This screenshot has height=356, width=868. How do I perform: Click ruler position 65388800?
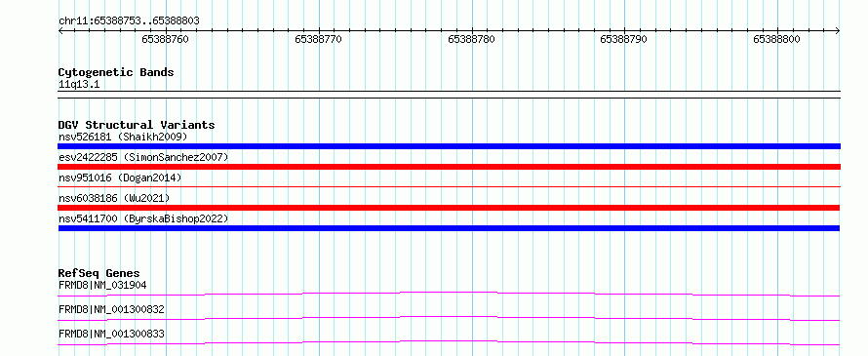tap(776, 39)
